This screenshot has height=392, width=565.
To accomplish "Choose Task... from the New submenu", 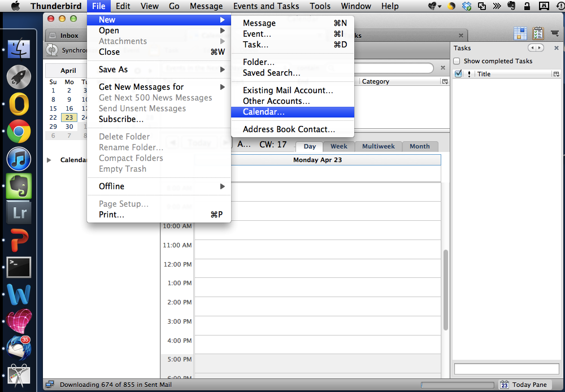I will [293, 45].
